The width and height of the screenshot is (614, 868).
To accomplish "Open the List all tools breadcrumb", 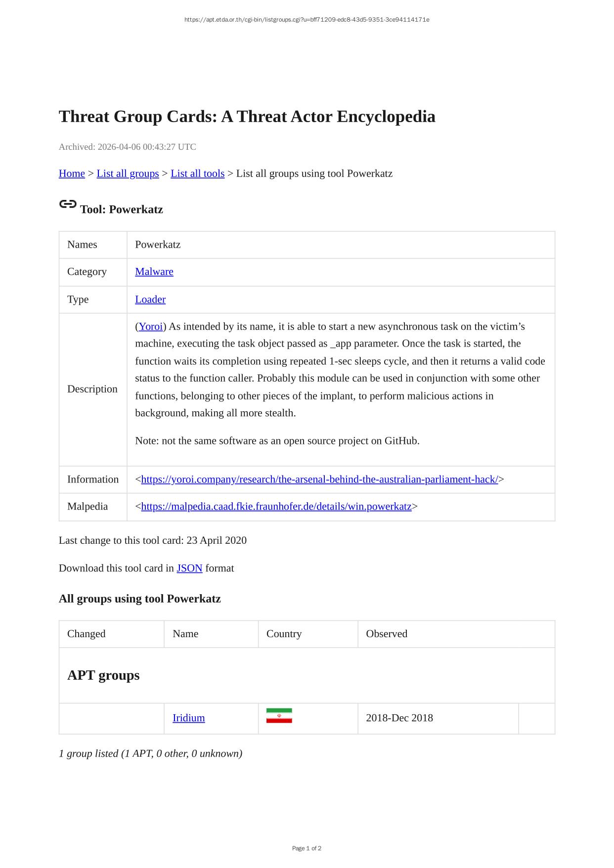I will click(x=197, y=174).
